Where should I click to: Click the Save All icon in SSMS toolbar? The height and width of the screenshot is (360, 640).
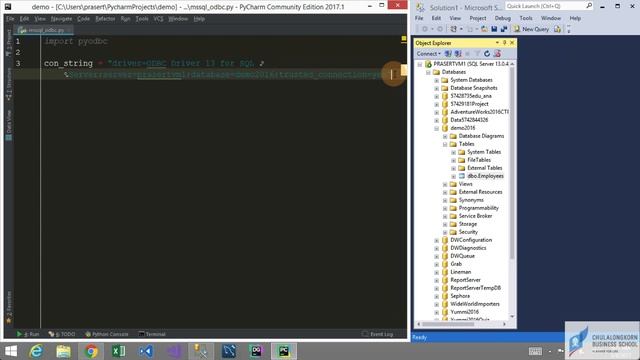point(504,29)
